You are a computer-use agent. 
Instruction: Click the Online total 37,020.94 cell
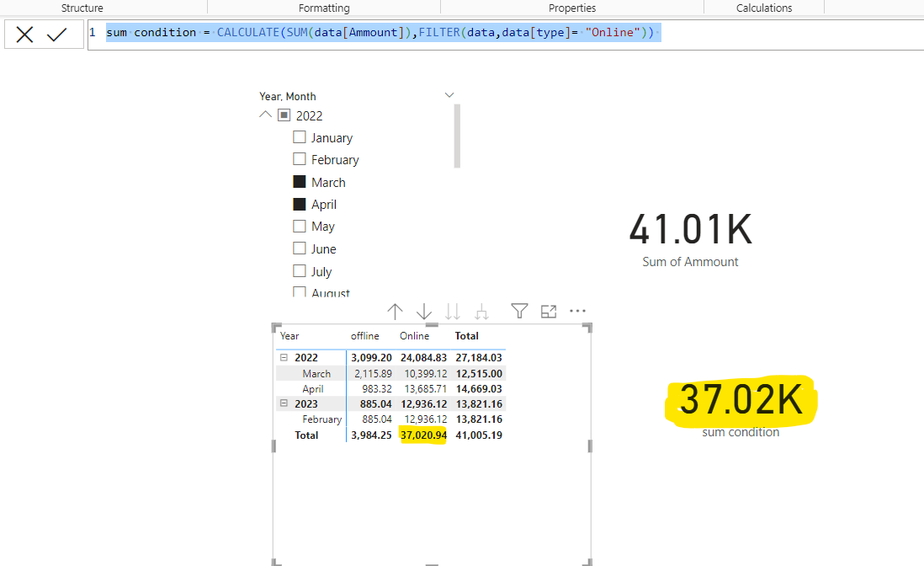pyautogui.click(x=423, y=435)
